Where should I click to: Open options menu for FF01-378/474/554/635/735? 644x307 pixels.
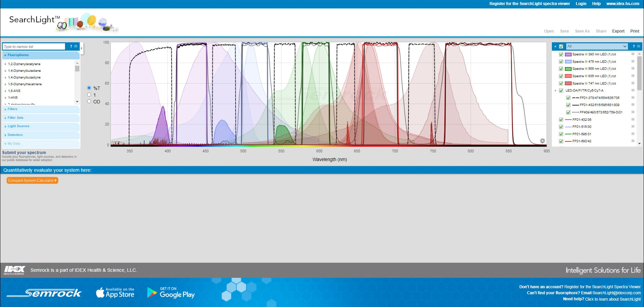[633, 98]
